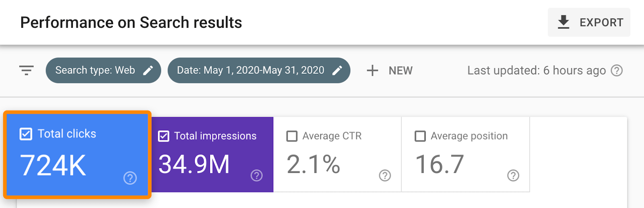Click help icon in Average CTR card

(x=385, y=175)
